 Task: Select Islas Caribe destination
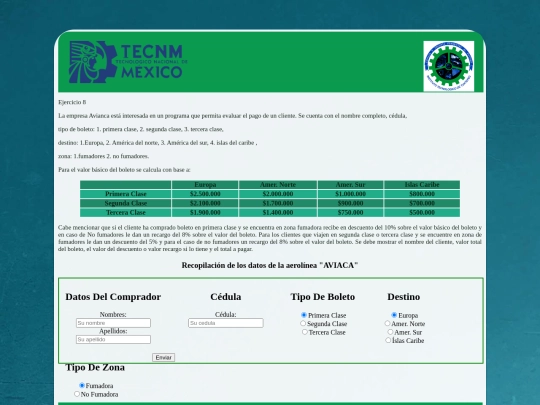click(388, 340)
